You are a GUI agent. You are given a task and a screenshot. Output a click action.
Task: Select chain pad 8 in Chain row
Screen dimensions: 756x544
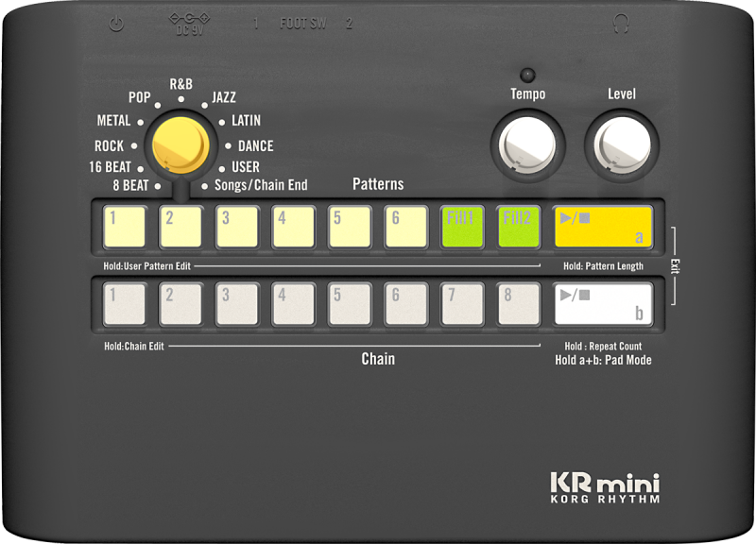pyautogui.click(x=519, y=304)
